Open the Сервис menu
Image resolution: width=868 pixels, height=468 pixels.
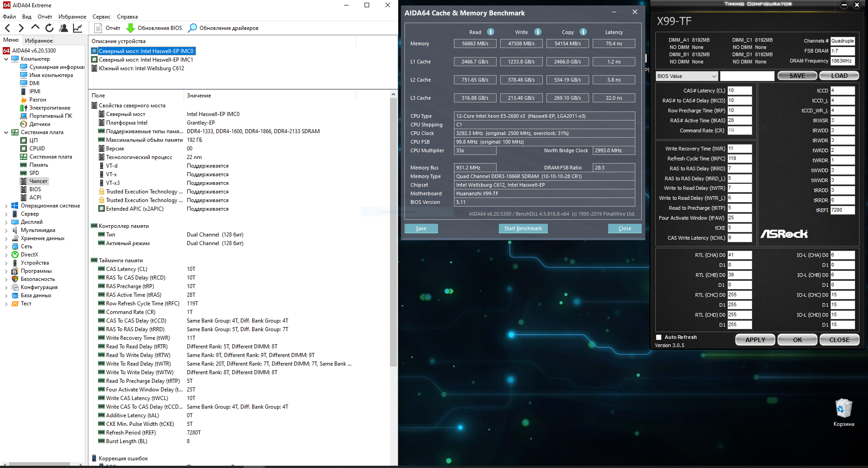tap(101, 17)
